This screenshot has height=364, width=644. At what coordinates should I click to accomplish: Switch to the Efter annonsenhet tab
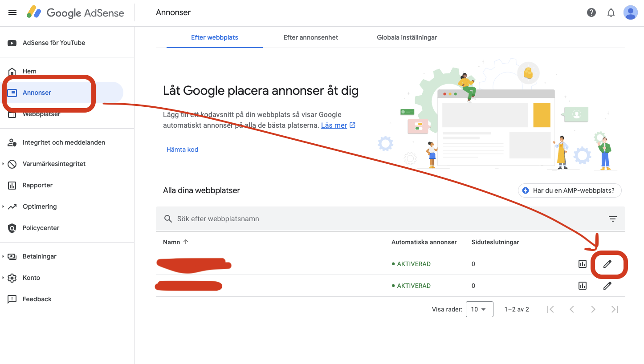click(310, 37)
